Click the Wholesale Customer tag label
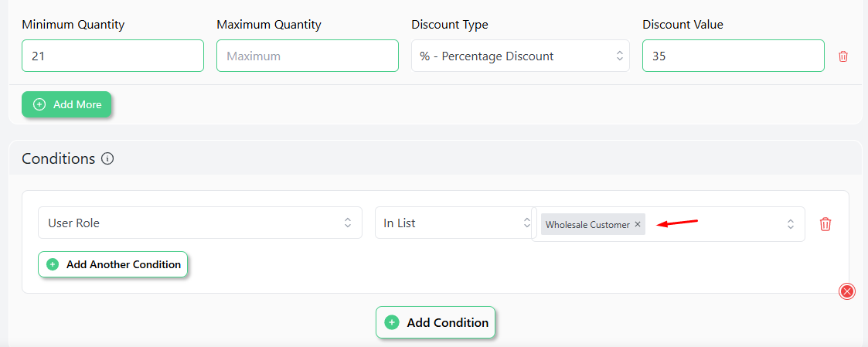Image resolution: width=868 pixels, height=347 pixels. click(x=587, y=225)
